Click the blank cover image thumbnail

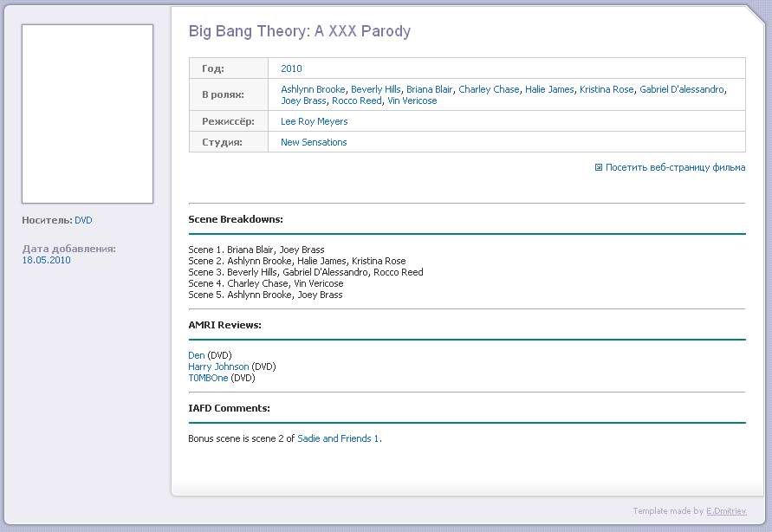click(x=88, y=114)
